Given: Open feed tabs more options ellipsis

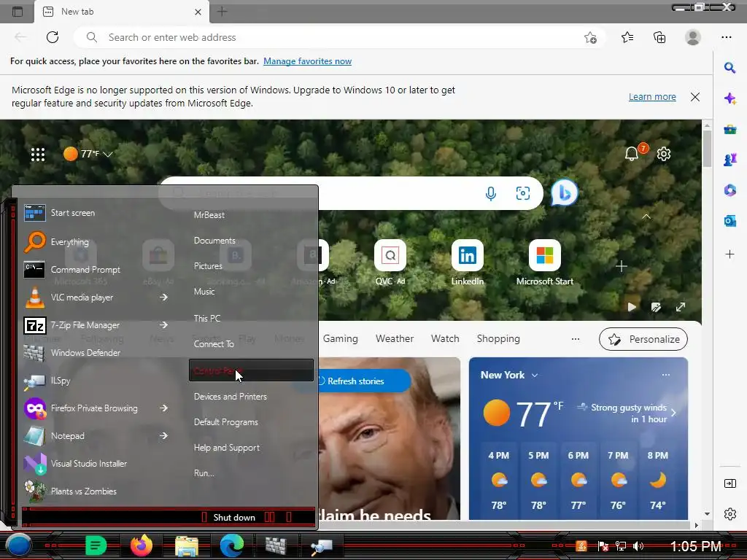Looking at the screenshot, I should [576, 339].
